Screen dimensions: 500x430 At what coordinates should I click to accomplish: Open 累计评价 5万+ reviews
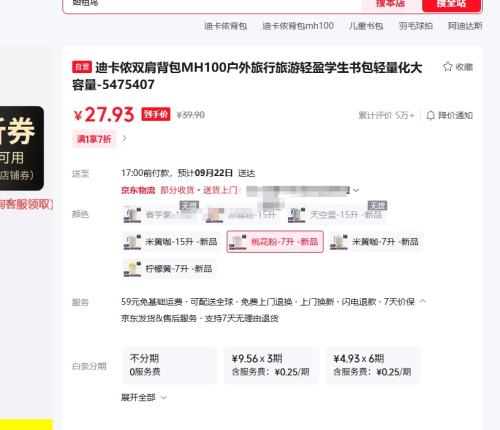click(386, 115)
